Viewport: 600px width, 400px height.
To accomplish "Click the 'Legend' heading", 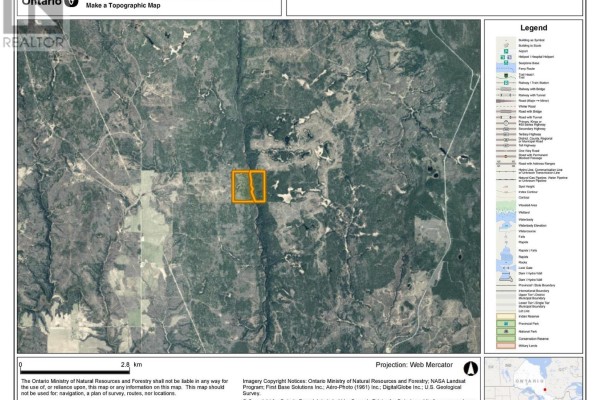I will click(533, 28).
